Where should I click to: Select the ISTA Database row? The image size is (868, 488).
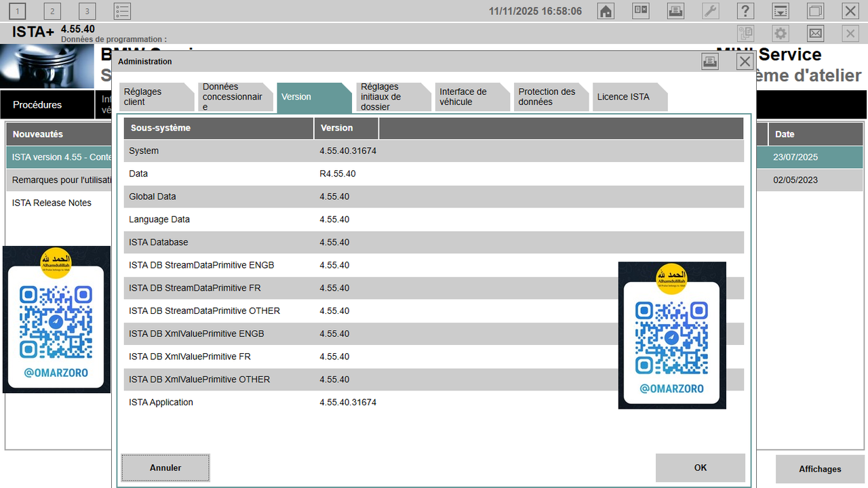click(434, 242)
